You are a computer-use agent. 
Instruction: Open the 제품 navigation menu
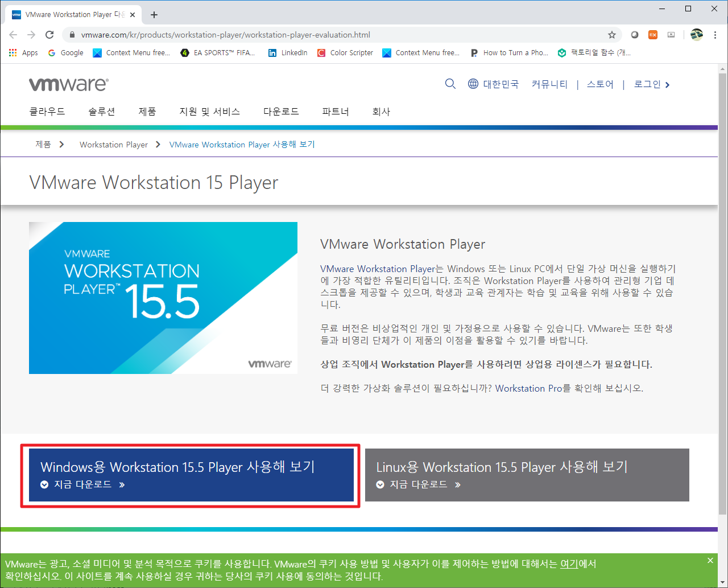pyautogui.click(x=147, y=112)
